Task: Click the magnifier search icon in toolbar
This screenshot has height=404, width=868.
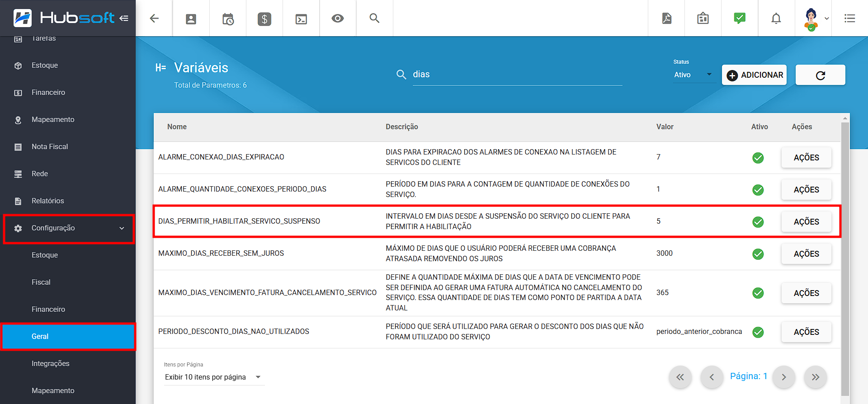Action: tap(374, 18)
